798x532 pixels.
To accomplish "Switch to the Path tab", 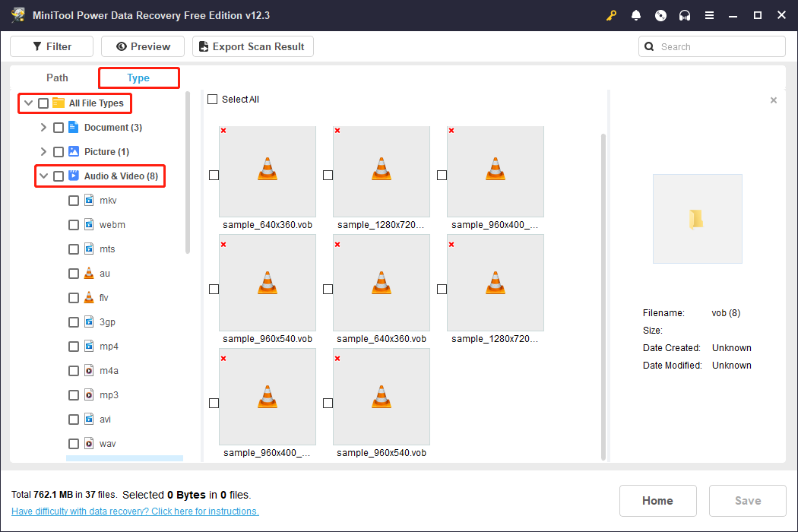I will (57, 78).
